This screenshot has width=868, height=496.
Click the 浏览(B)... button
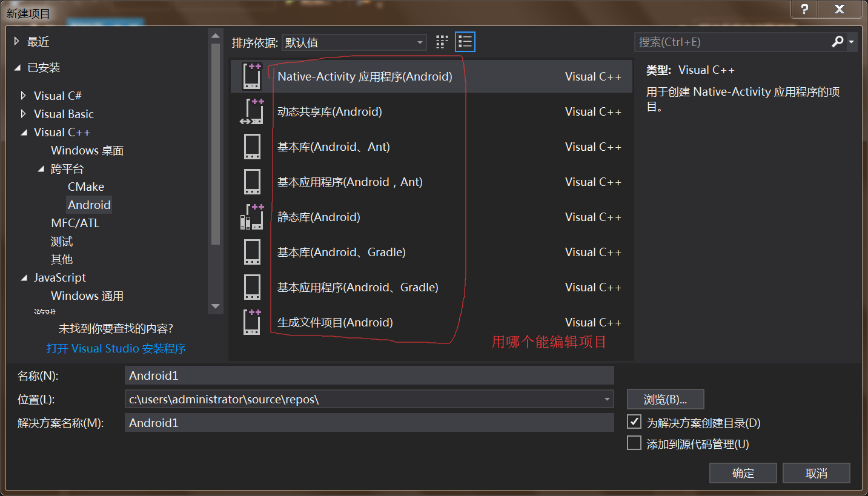coord(666,399)
